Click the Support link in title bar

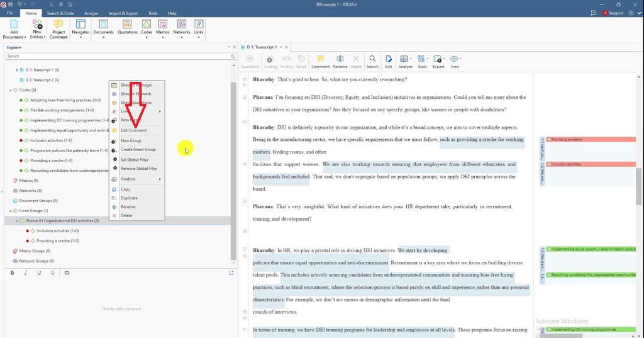(613, 13)
